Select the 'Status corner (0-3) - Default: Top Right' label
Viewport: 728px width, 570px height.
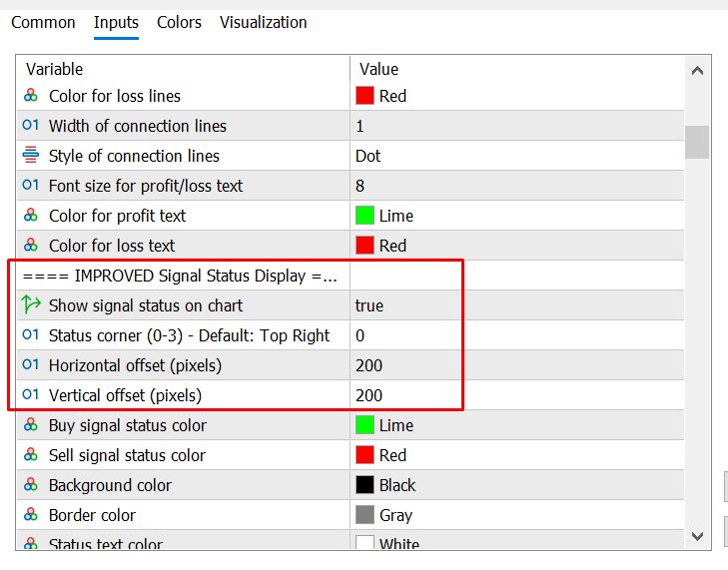(x=190, y=335)
